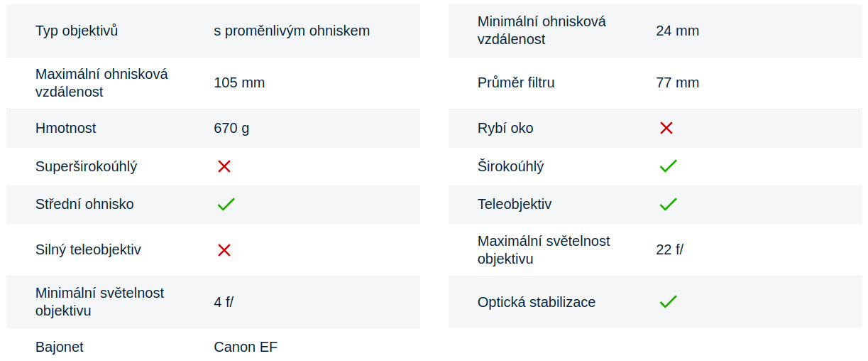Image resolution: width=868 pixels, height=361 pixels.
Task: Click green check icon for Optická stabilizace
Action: tap(668, 302)
